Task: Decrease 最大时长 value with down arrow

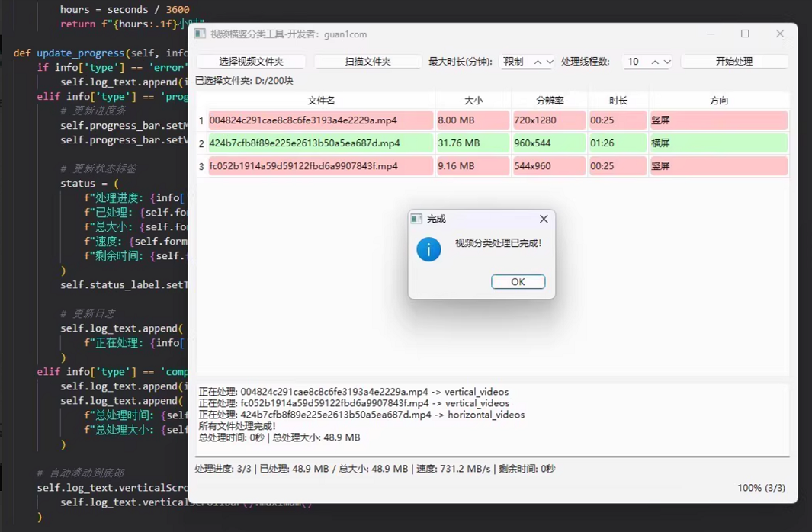Action: click(x=550, y=62)
